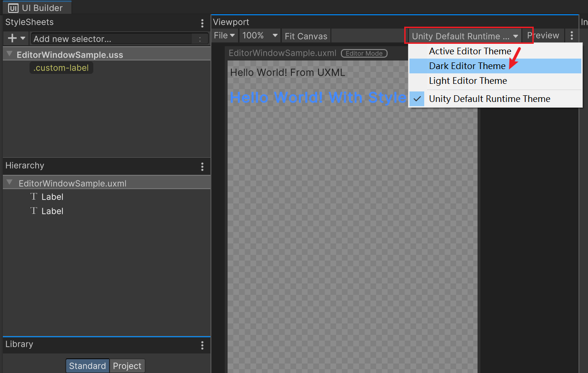Open the Library panel three-dot menu
This screenshot has height=373, width=588.
(x=202, y=345)
